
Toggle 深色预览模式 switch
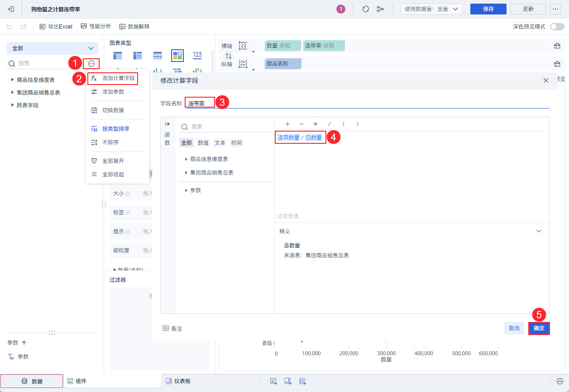[556, 27]
